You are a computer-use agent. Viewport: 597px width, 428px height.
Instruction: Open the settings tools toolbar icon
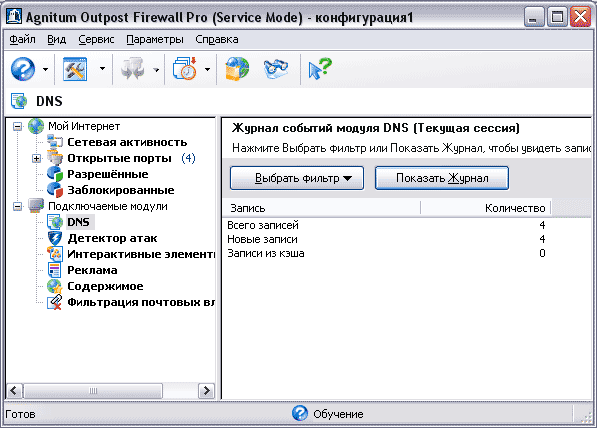[75, 69]
